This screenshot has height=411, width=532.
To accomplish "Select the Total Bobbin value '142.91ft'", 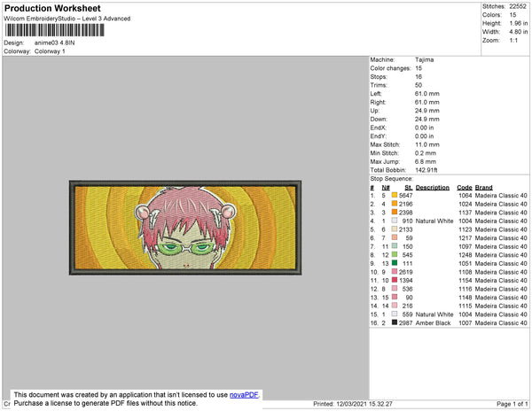I will tap(426, 170).
